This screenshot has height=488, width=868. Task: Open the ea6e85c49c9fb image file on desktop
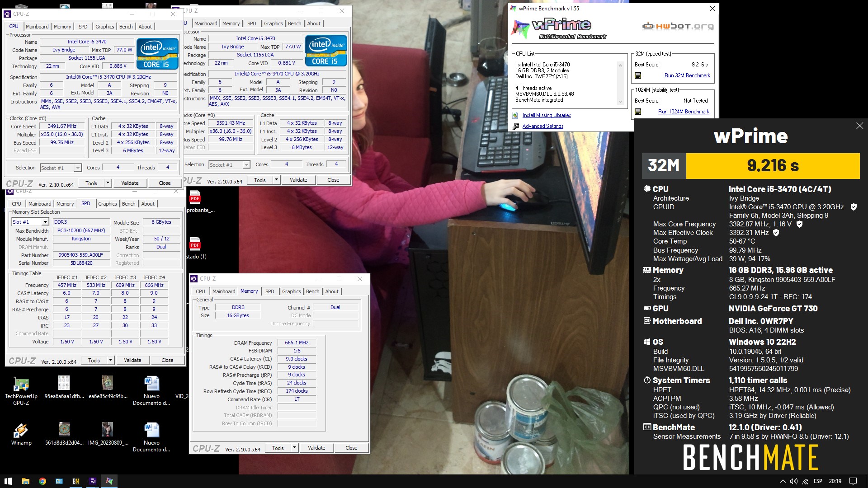coord(108,388)
